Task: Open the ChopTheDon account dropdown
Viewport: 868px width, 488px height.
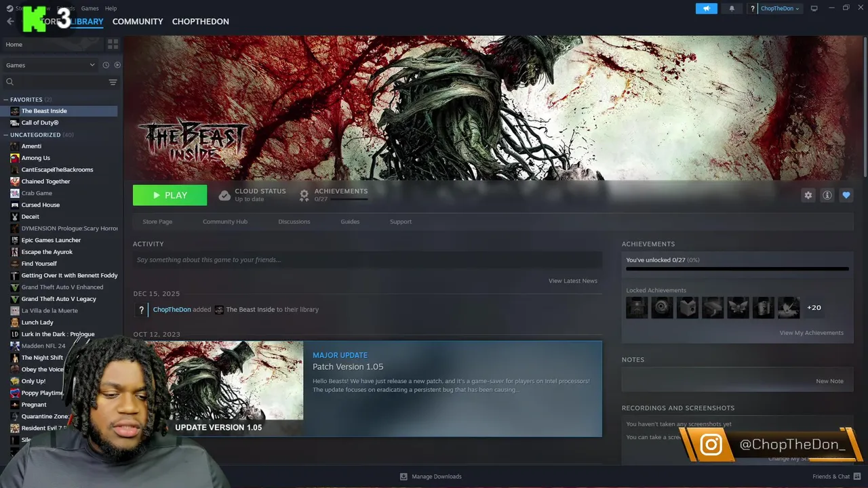Action: point(780,9)
